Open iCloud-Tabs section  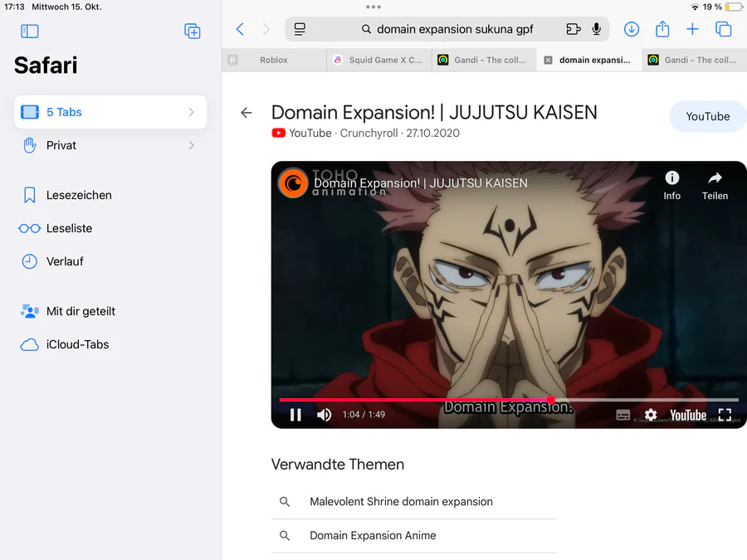[x=110, y=344]
